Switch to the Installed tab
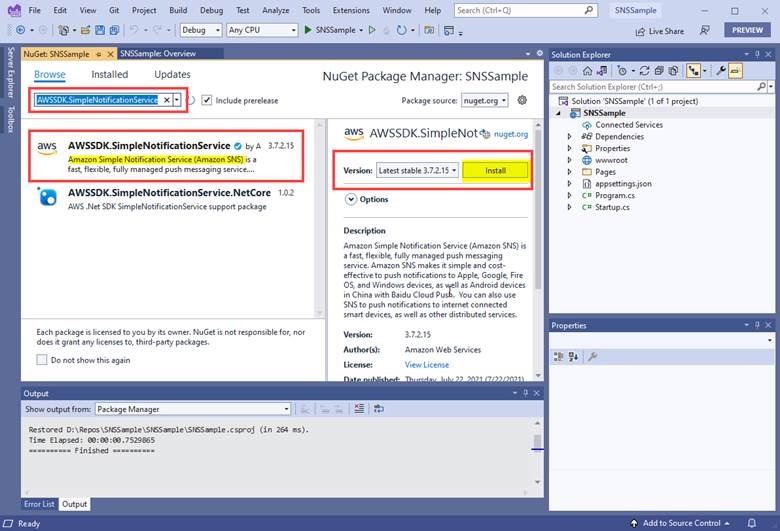Viewport: 780px width, 531px height. pyautogui.click(x=109, y=74)
